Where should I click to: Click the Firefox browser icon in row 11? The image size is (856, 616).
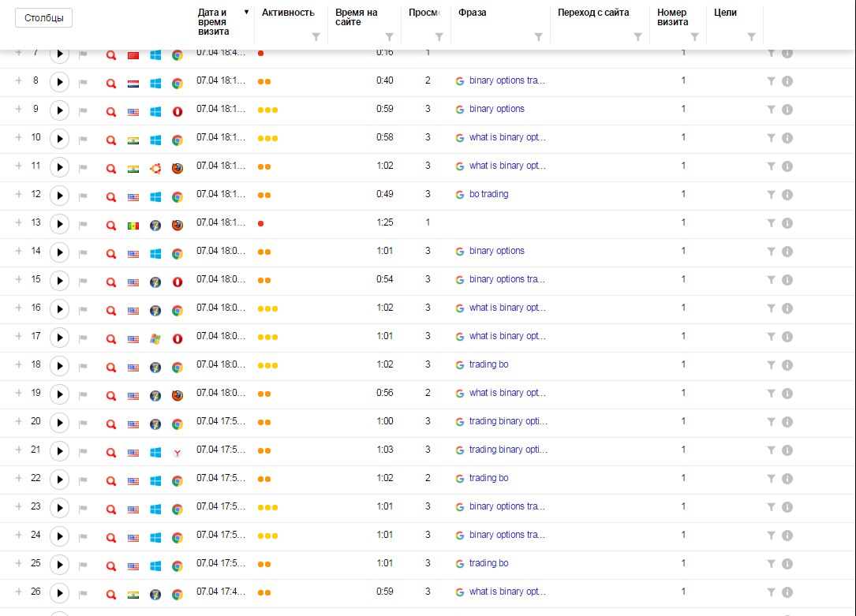(x=178, y=169)
